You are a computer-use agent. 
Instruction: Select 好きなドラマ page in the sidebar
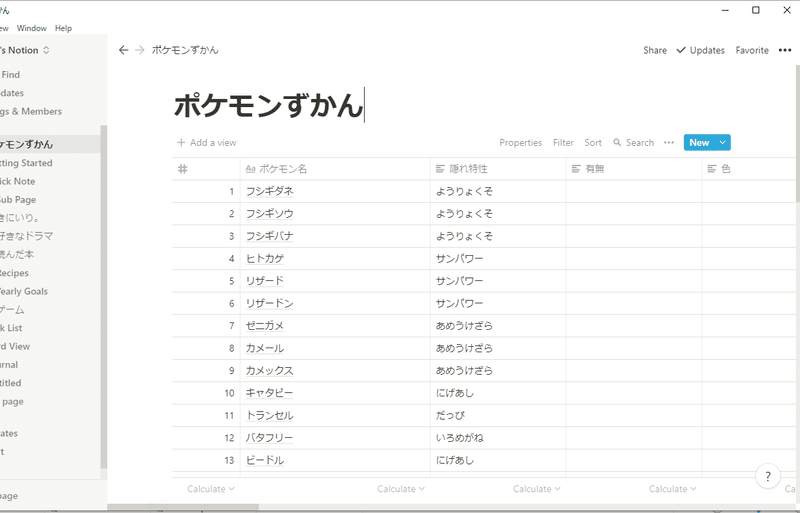tap(50, 236)
